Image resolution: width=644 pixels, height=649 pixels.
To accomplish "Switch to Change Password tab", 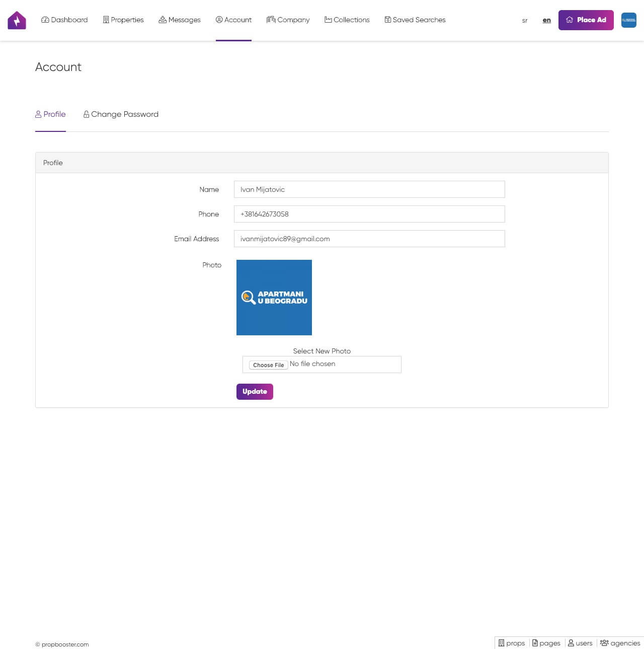I will pos(121,114).
